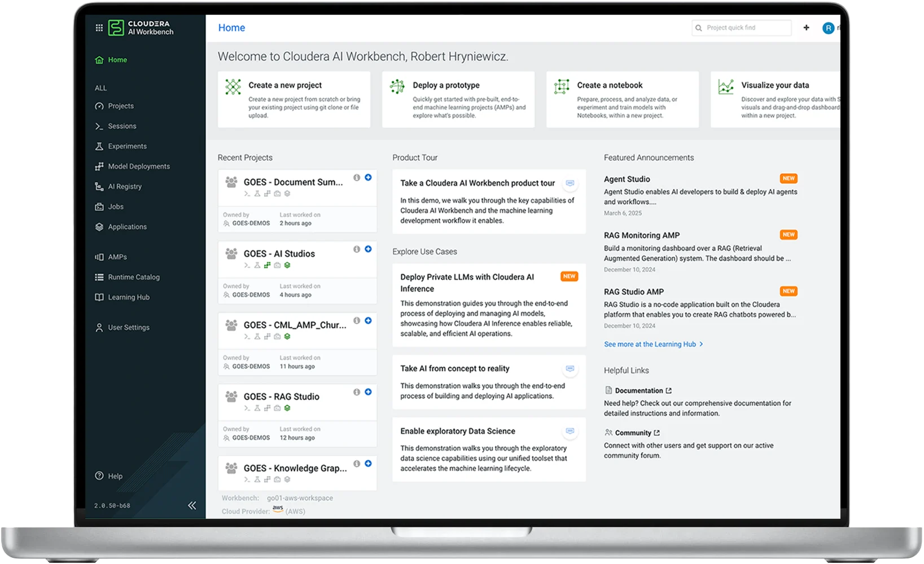Click See more at the Learning Hub
This screenshot has height=564, width=924.
coord(650,344)
